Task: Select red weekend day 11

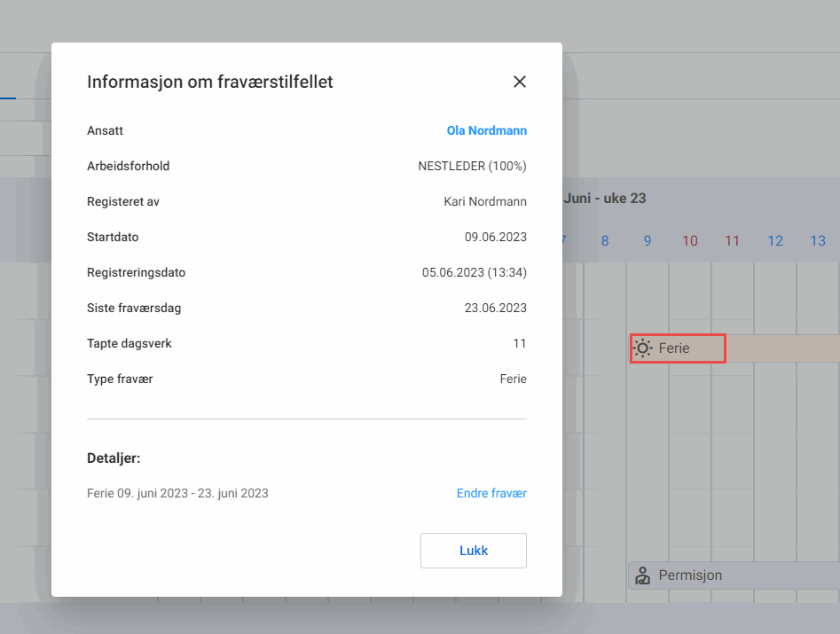Action: [x=732, y=241]
